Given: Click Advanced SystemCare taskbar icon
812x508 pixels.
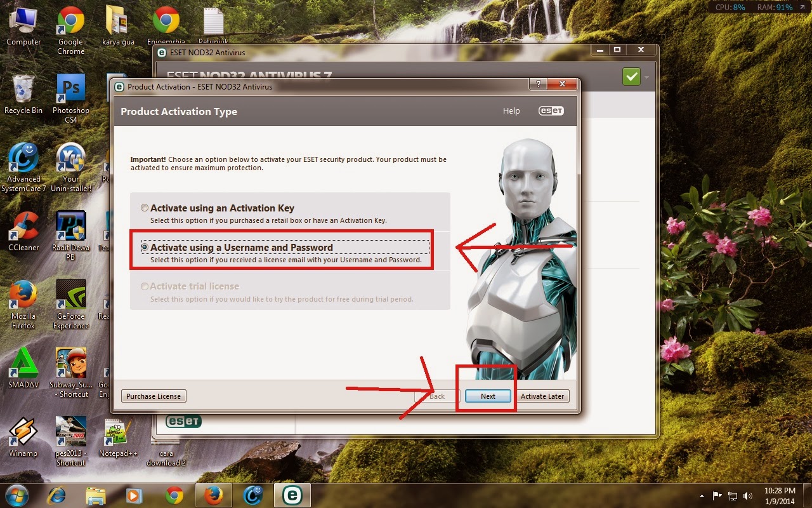Looking at the screenshot, I should point(253,495).
